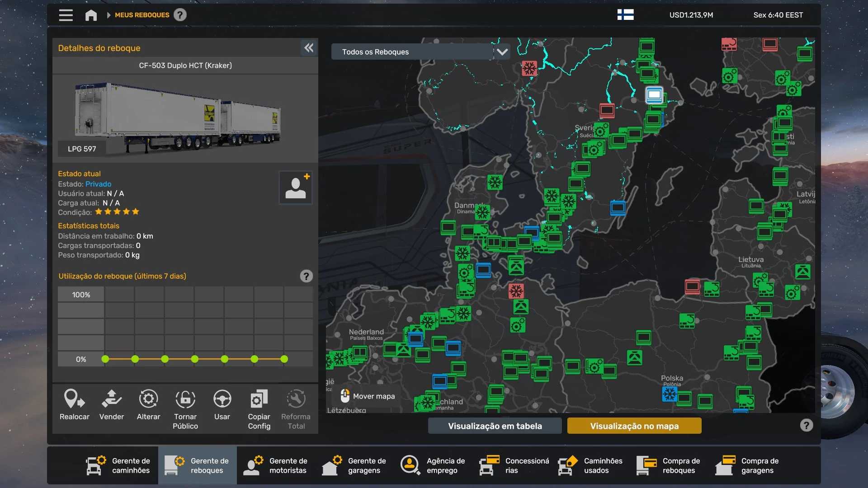Select Visualização no mapa view

point(634,426)
